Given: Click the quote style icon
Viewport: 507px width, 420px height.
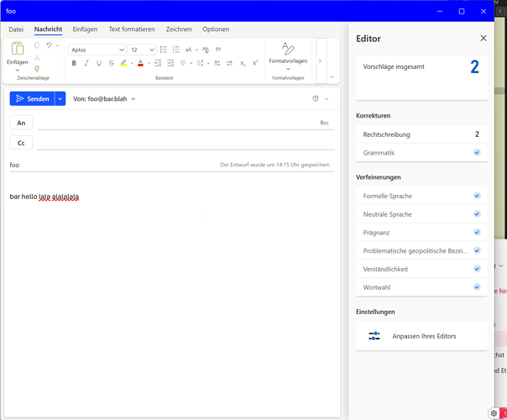Looking at the screenshot, I should coord(218,50).
